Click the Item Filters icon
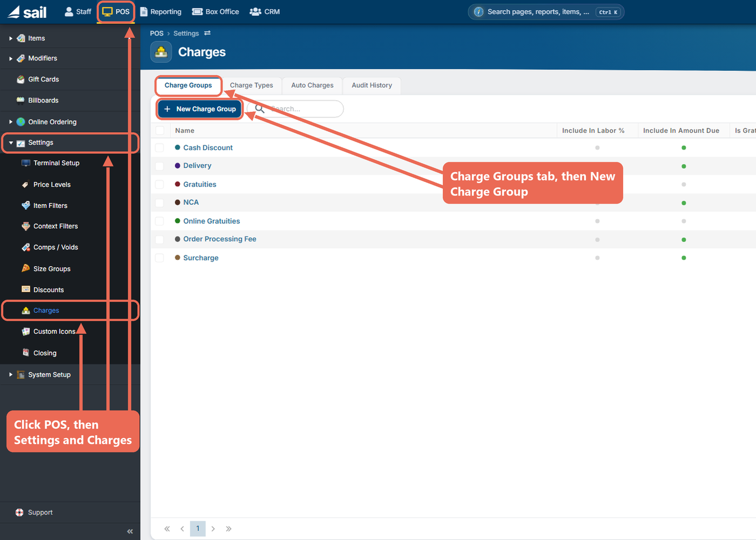The height and width of the screenshot is (540, 756). [26, 206]
